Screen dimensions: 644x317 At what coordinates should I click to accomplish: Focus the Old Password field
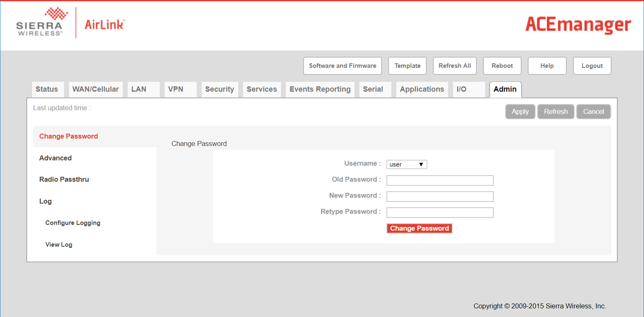coord(440,180)
